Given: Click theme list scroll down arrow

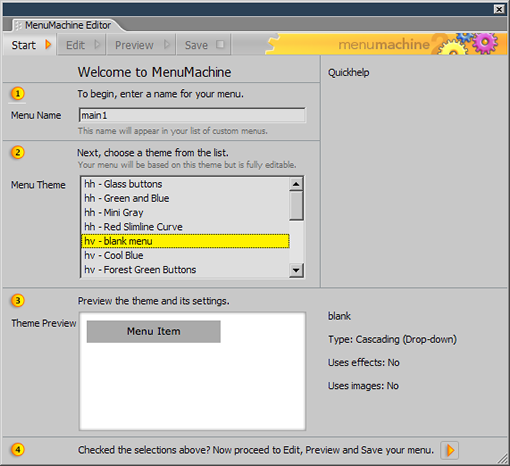Looking at the screenshot, I should pos(296,270).
